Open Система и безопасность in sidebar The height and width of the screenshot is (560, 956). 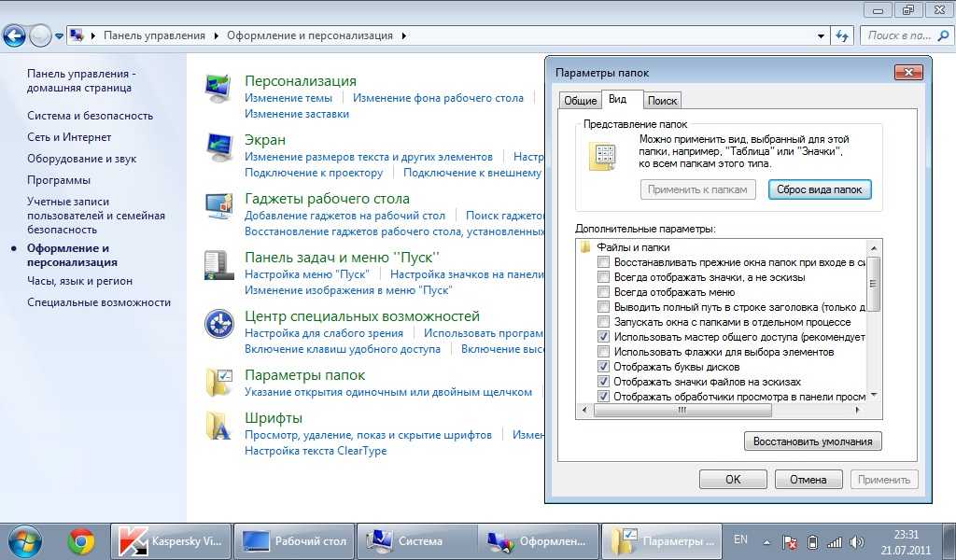coord(91,116)
